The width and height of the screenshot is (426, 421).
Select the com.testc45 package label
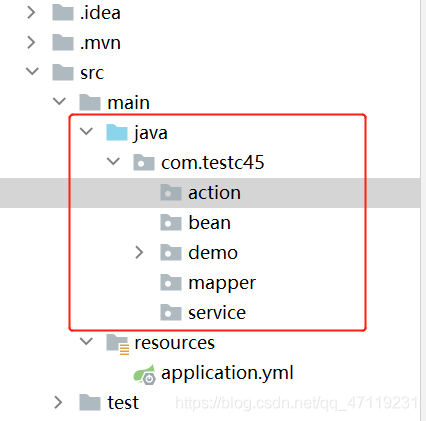[x=213, y=163]
